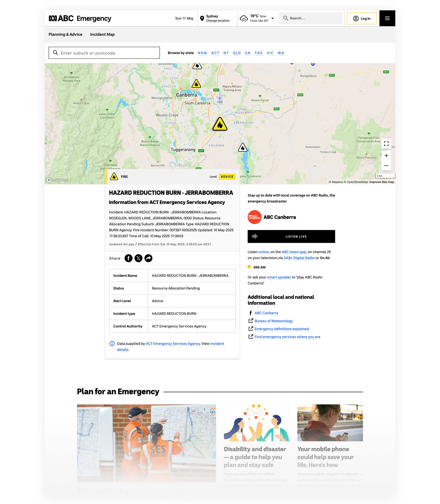Browse incidents in ACT

[215, 53]
